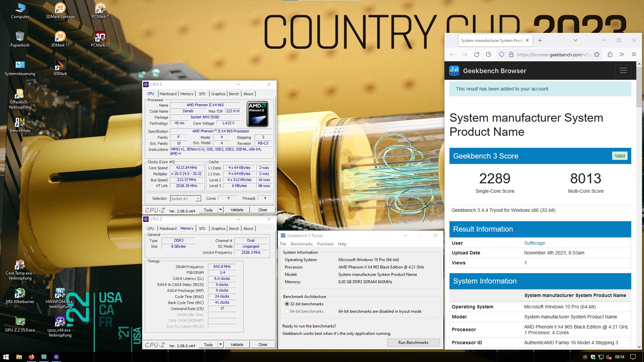Switch to Memory tab in upper CPU-Z
The width and height of the screenshot is (644, 362).
[187, 94]
